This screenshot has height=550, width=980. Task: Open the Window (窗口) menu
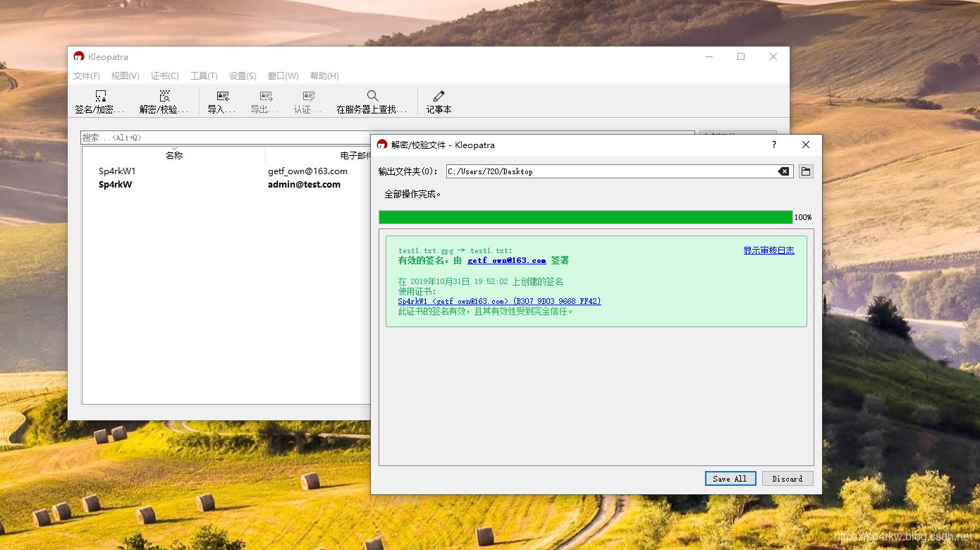pos(283,76)
